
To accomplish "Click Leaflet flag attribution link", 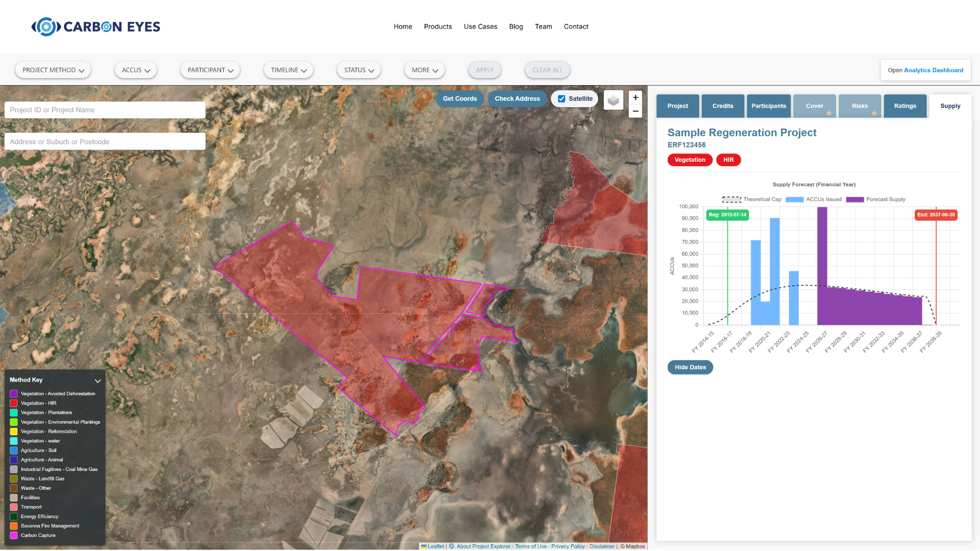I will click(432, 546).
